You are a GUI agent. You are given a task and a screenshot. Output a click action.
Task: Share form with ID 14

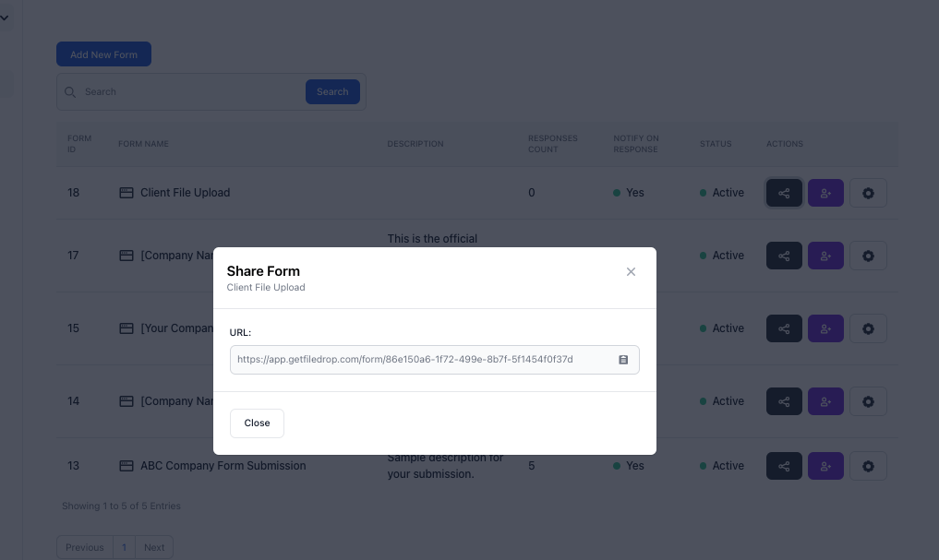[784, 401]
